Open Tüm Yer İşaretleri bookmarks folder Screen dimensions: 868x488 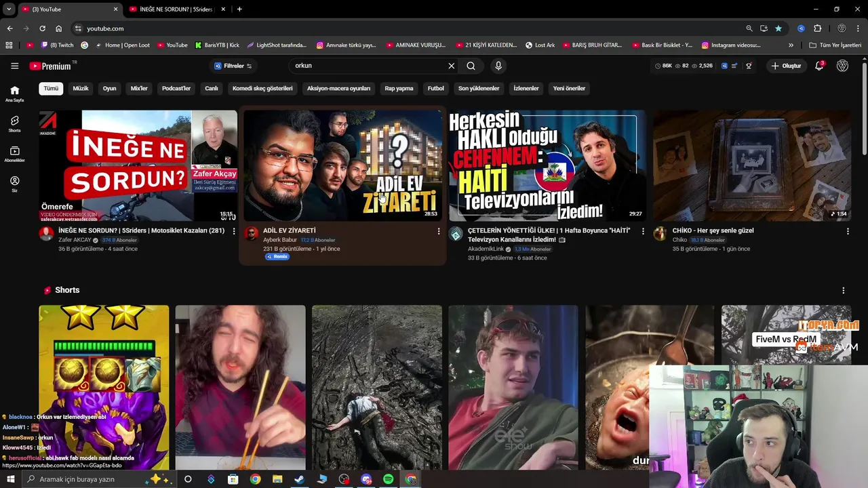click(x=835, y=45)
